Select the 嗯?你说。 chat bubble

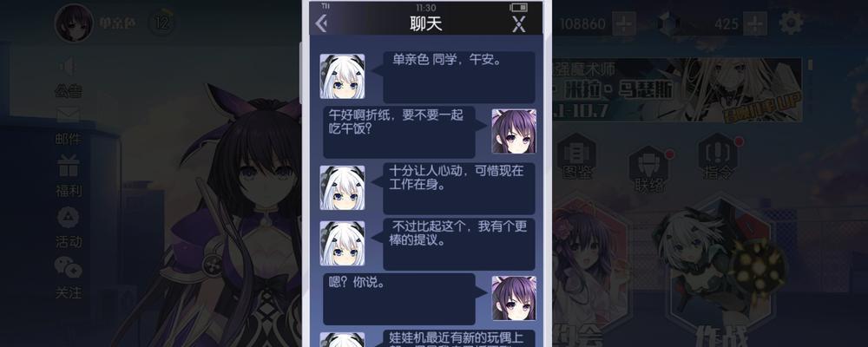coord(399,298)
